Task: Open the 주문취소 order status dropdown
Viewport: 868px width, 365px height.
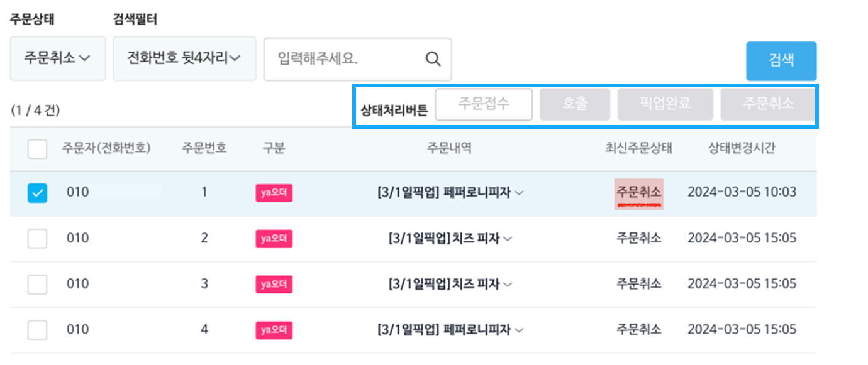Action: pos(58,58)
